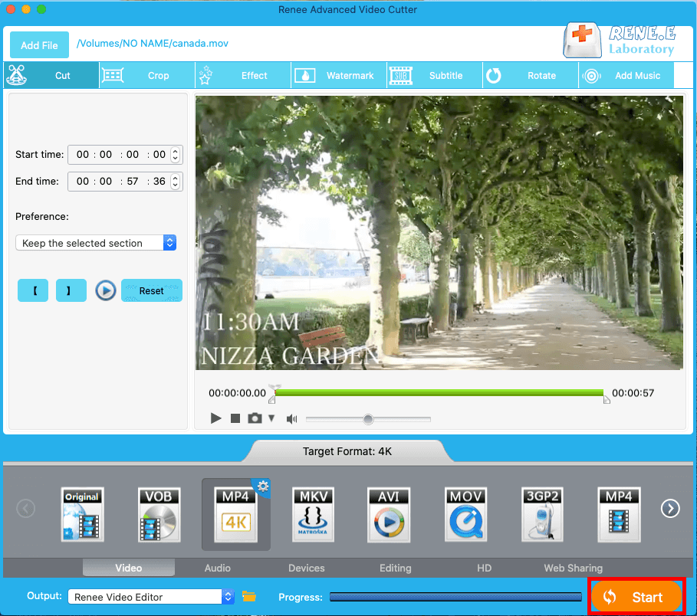This screenshot has height=616, width=697.
Task: Click the conversion progress bar
Action: click(x=455, y=597)
